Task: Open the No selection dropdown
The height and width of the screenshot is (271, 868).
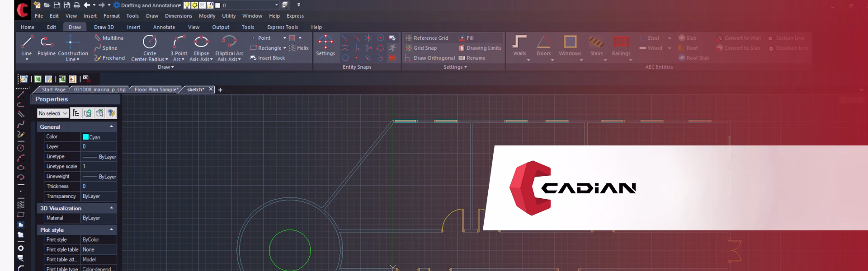Action: coord(52,113)
